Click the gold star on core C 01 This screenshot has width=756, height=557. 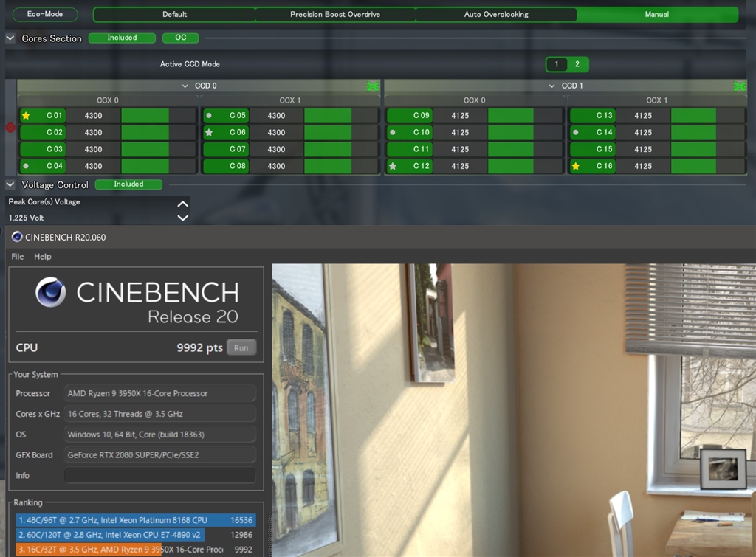pos(26,116)
